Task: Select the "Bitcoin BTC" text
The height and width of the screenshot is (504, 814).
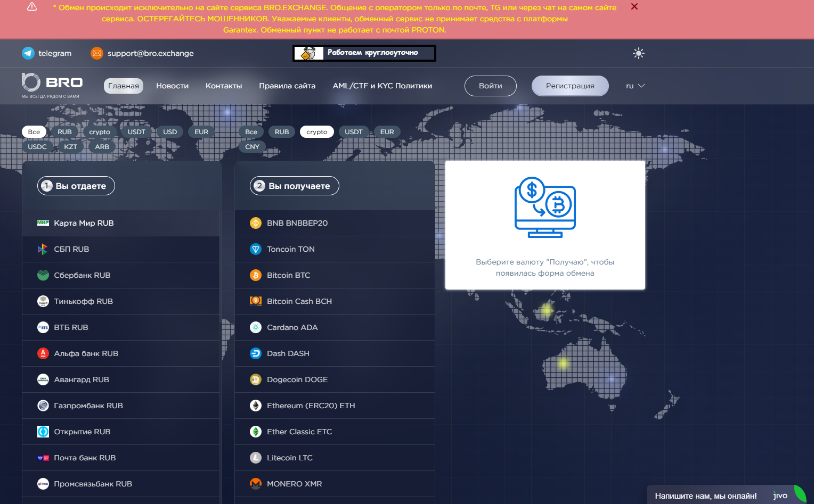Action: tap(288, 275)
